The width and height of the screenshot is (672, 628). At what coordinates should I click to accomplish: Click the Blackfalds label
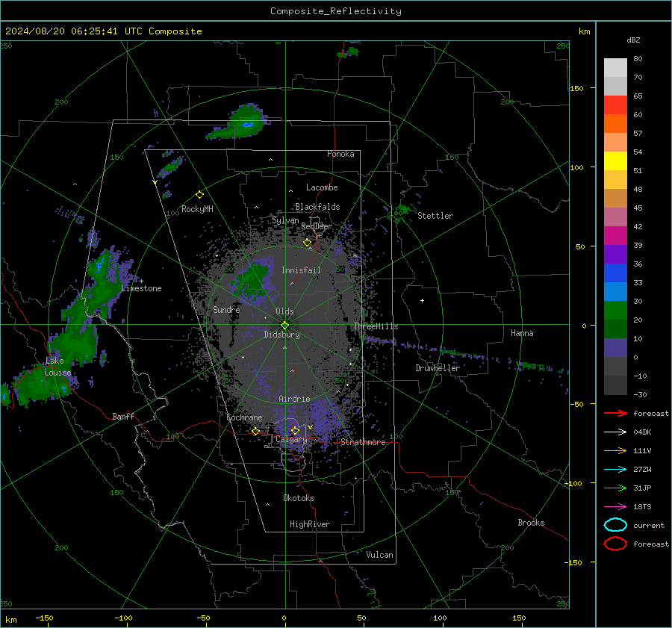coord(317,207)
